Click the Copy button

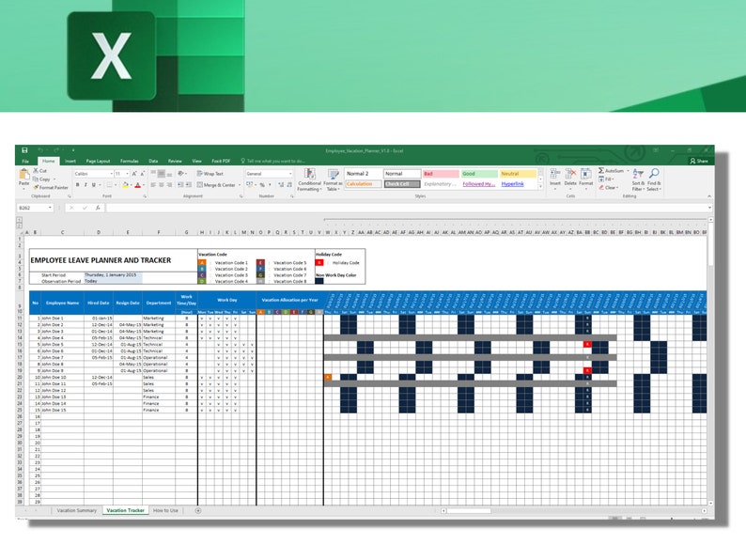click(42, 179)
